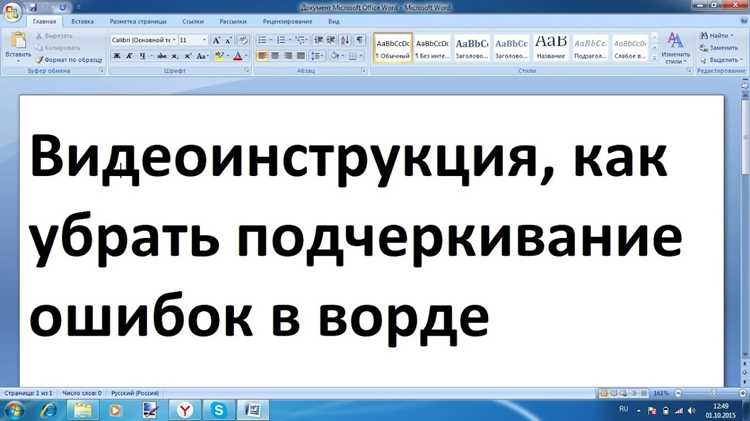Open the Рассылки (Mailings) tab
Viewport: 750px width, 421px height.
point(232,22)
